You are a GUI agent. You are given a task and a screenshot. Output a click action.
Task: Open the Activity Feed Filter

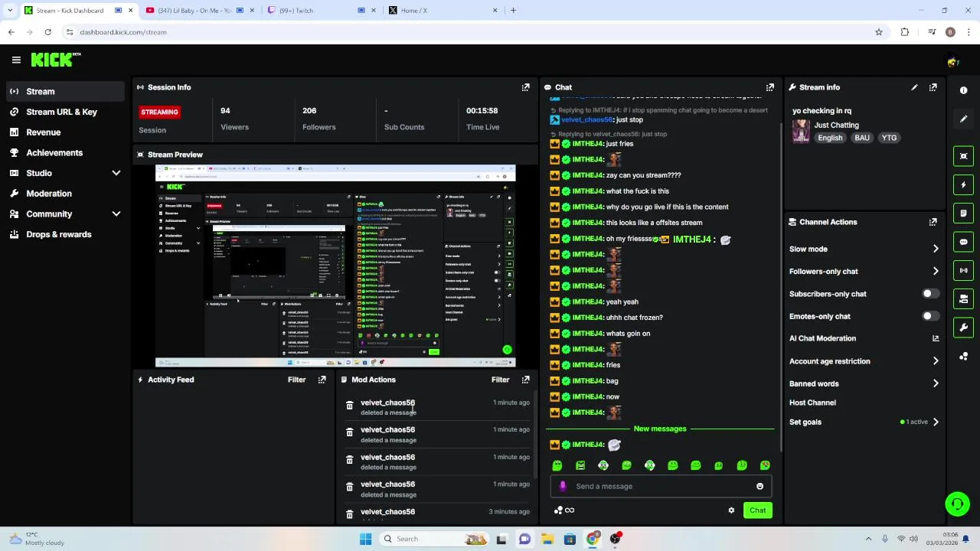[x=296, y=380]
